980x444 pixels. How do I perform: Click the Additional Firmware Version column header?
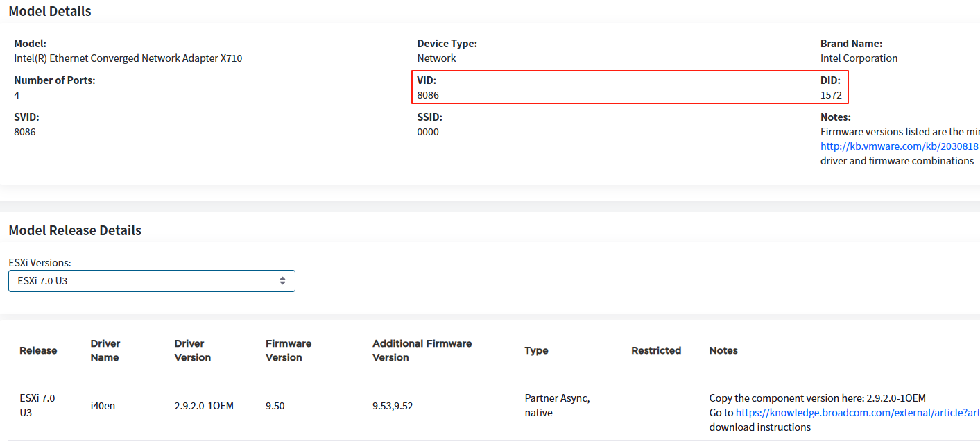pyautogui.click(x=422, y=350)
